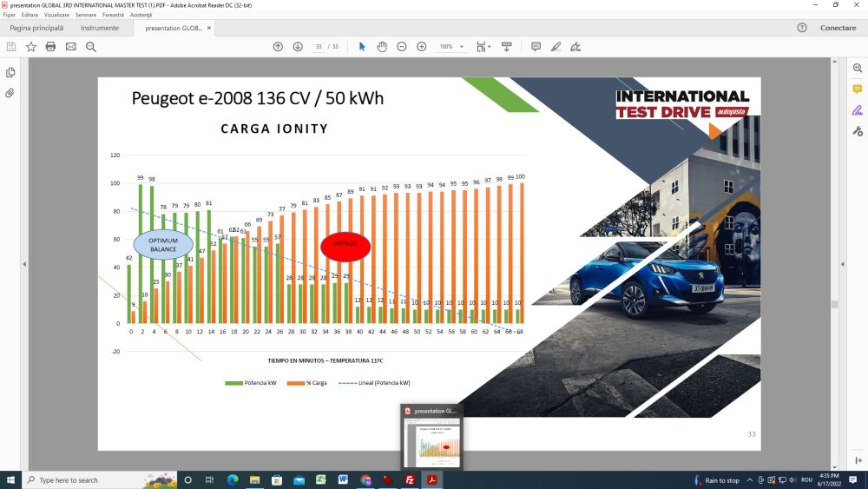
Task: Switch to Pagina principală tab
Action: 36,28
